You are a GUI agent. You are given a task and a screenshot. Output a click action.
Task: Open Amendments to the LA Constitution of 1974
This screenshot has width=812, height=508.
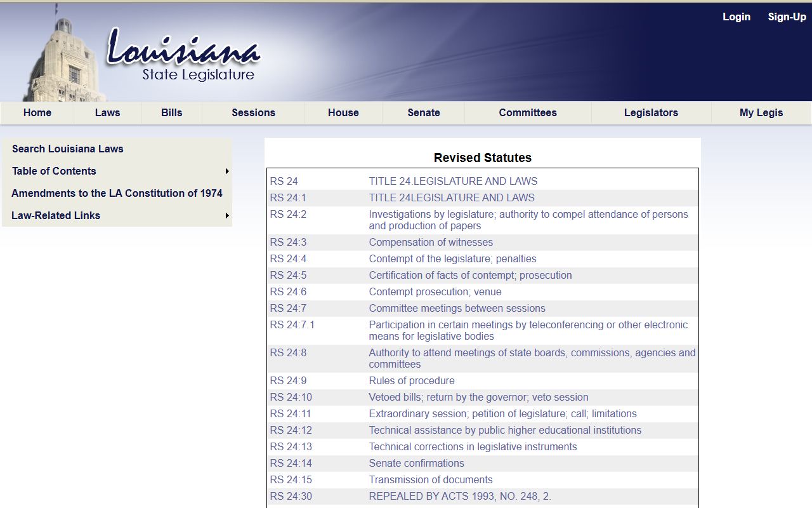117,193
